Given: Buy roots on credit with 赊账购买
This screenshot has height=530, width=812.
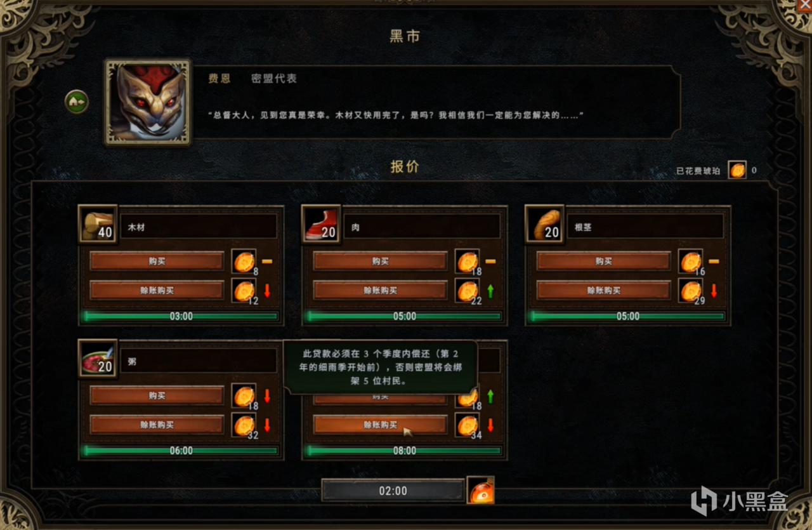Looking at the screenshot, I should (603, 290).
